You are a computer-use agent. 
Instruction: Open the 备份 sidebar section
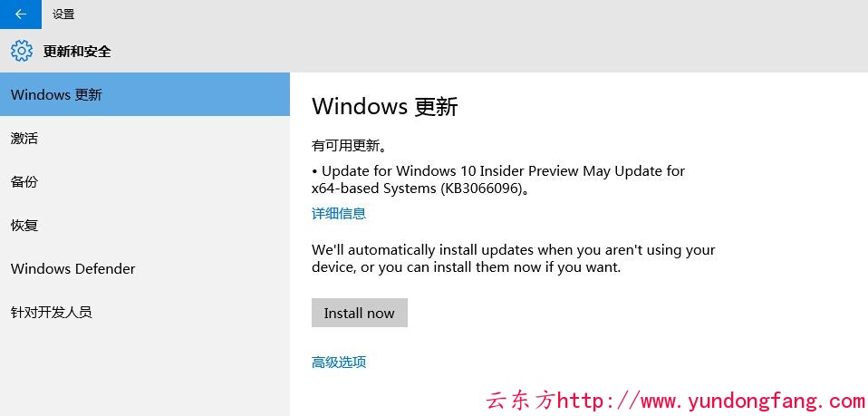click(144, 181)
